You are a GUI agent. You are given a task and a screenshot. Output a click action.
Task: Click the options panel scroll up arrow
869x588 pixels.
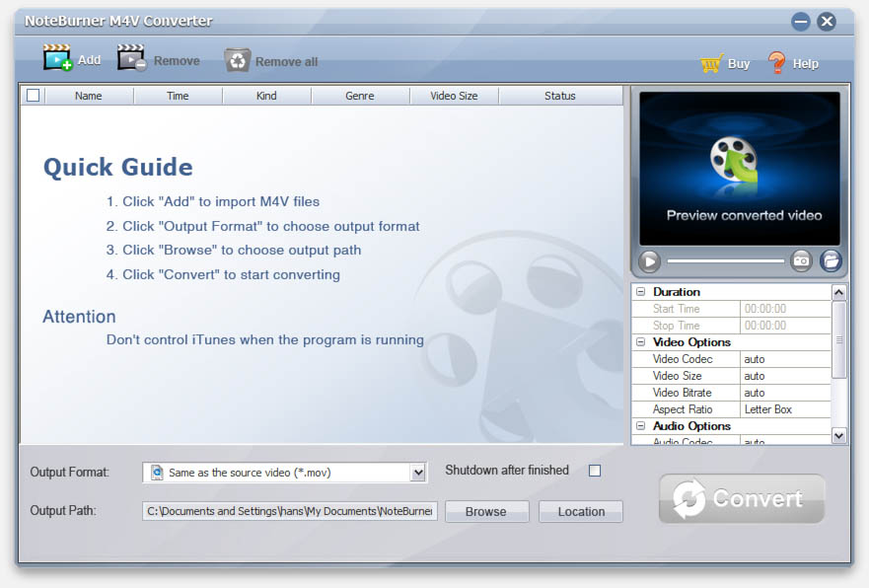[x=839, y=292]
